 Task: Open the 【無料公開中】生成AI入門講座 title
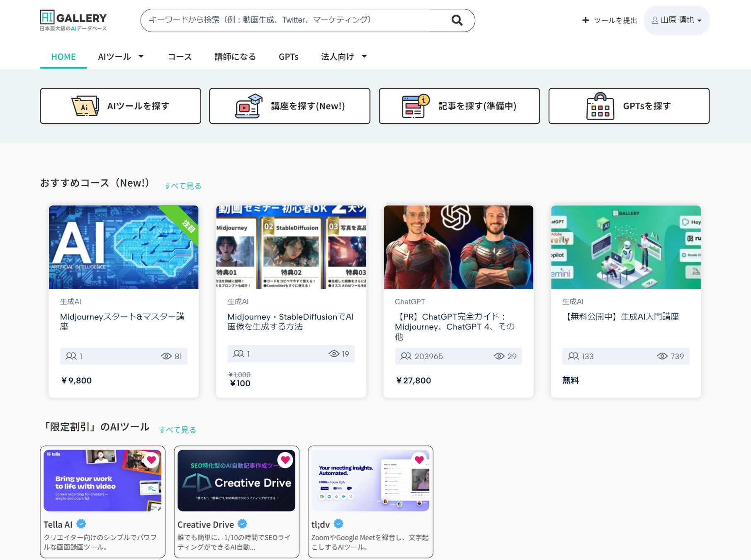621,317
